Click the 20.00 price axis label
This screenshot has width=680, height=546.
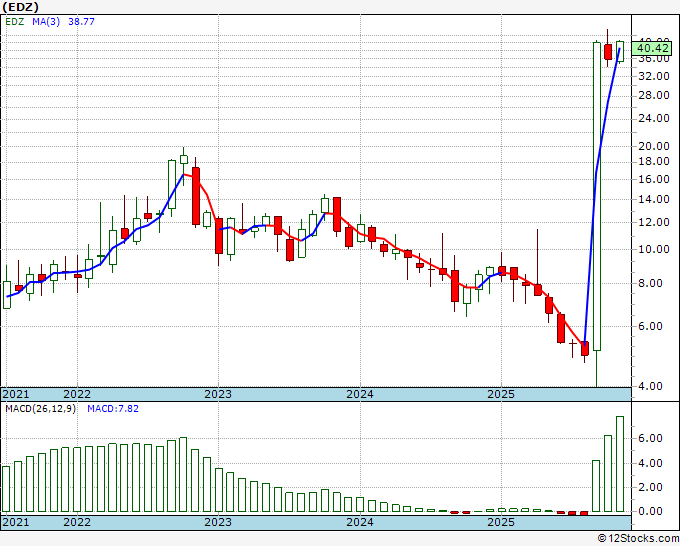click(653, 145)
